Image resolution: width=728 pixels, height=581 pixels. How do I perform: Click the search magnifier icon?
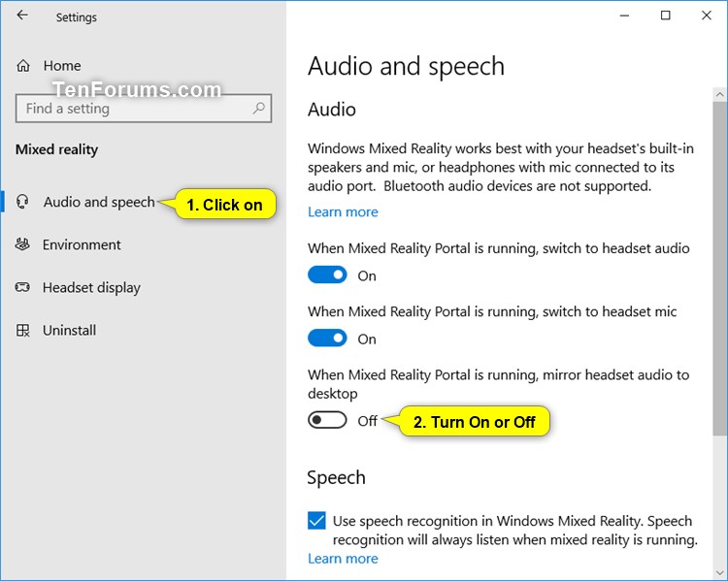pyautogui.click(x=258, y=109)
